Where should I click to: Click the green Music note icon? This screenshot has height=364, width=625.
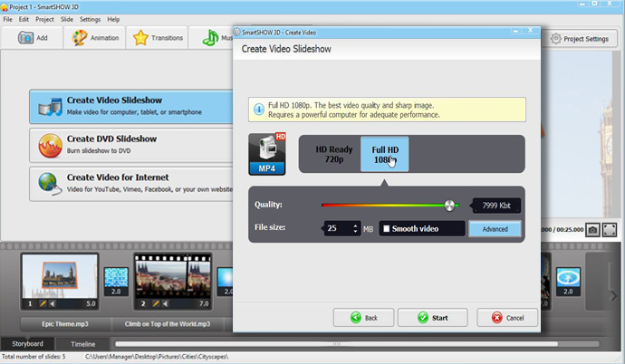click(210, 38)
